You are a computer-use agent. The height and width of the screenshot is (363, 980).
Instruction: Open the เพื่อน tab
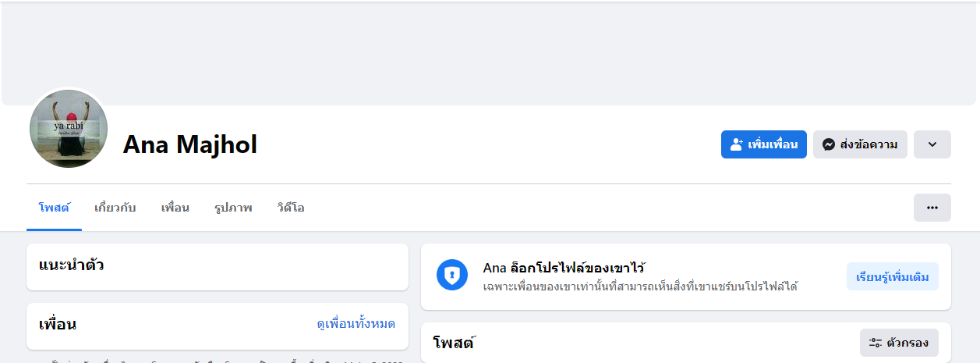pos(175,208)
